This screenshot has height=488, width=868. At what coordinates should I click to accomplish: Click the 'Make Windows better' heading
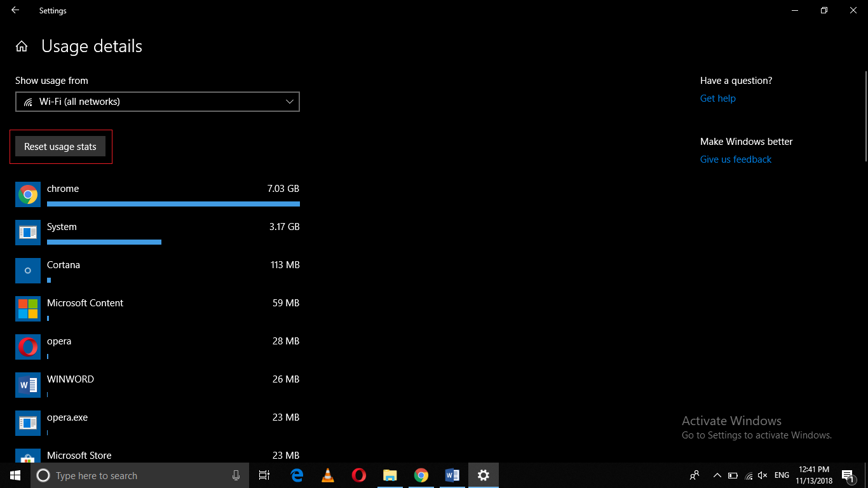point(747,142)
